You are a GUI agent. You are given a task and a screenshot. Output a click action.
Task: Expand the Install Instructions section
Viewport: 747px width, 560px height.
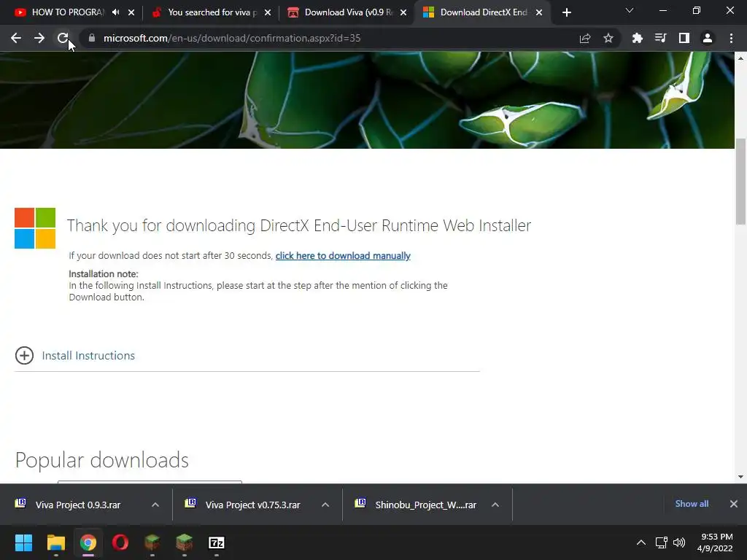pos(88,356)
